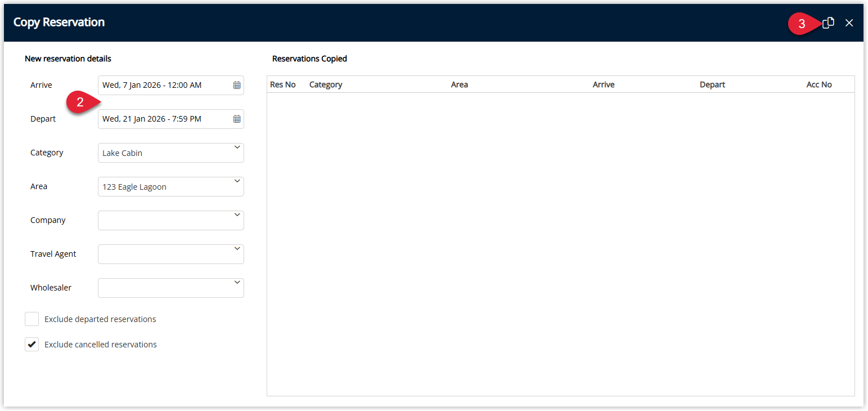The height and width of the screenshot is (411, 868).
Task: Click the Area column header in table
Action: (x=460, y=84)
